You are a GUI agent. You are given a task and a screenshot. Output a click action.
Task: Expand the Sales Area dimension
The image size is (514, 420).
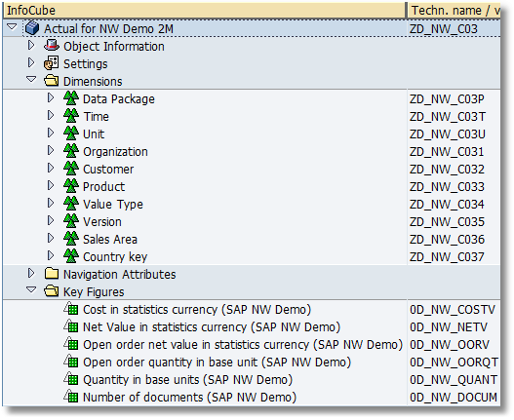(x=51, y=238)
